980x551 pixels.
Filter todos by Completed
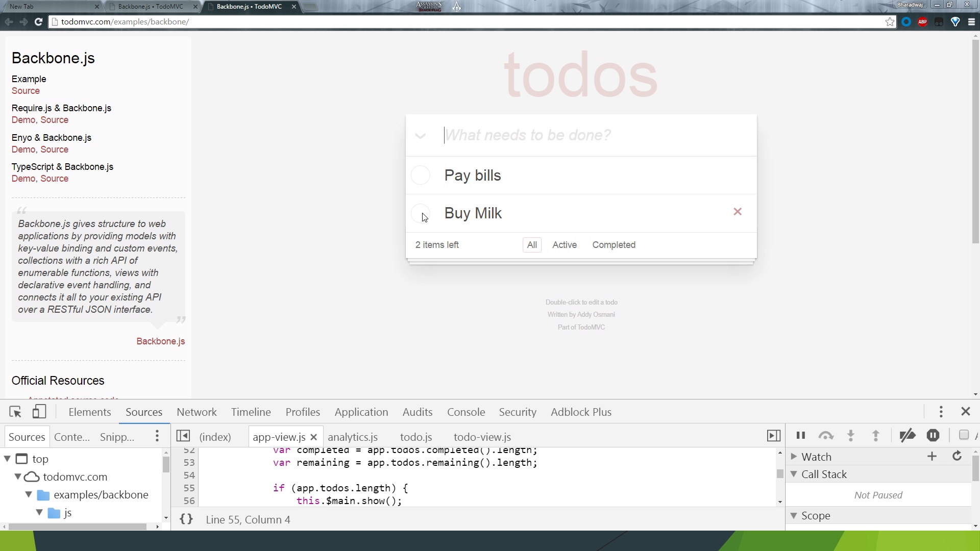[614, 245]
